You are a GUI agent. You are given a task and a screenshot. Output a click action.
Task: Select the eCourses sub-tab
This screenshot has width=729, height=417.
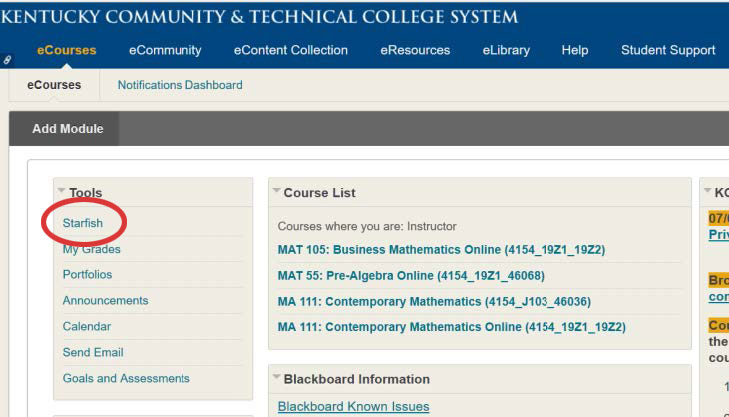click(x=54, y=85)
